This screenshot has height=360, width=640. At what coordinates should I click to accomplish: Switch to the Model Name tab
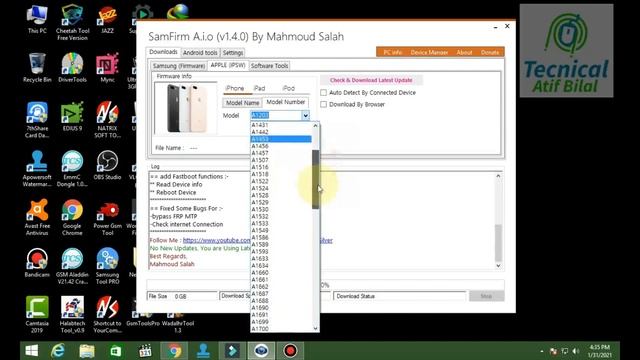(x=242, y=103)
